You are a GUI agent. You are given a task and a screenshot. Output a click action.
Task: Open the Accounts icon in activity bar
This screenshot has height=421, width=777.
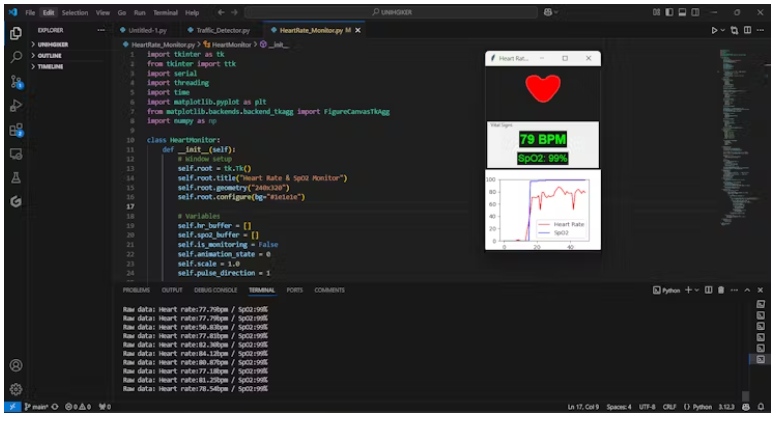click(16, 365)
